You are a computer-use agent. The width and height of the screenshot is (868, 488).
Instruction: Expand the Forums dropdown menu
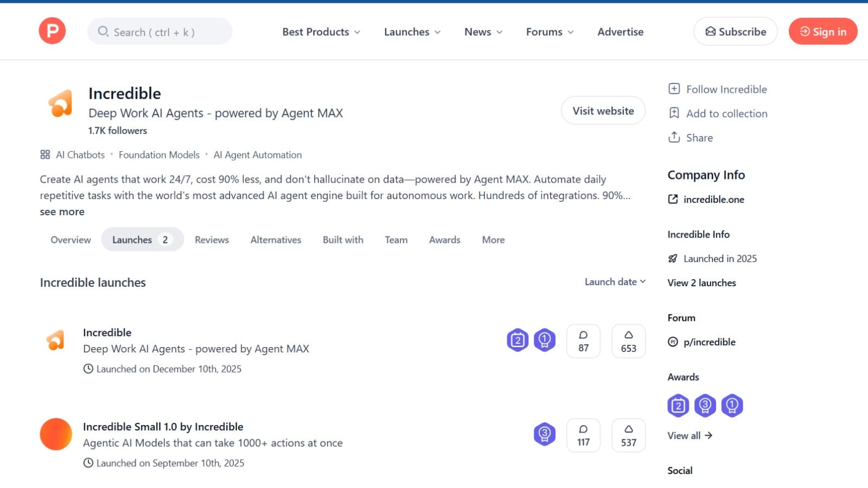[x=550, y=32]
